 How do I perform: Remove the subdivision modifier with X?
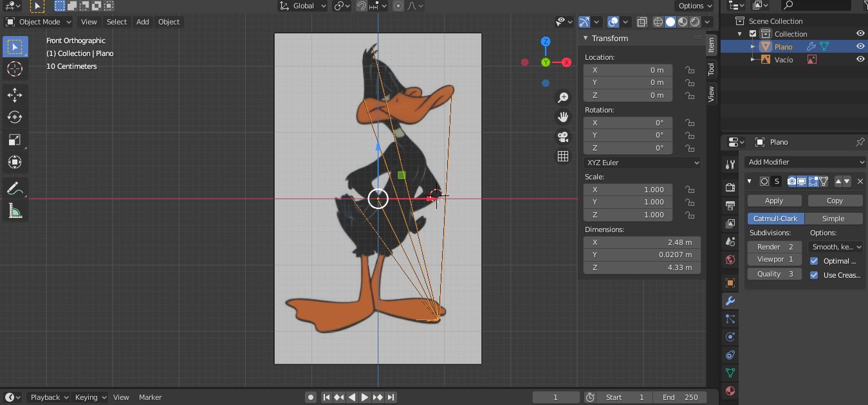click(860, 181)
